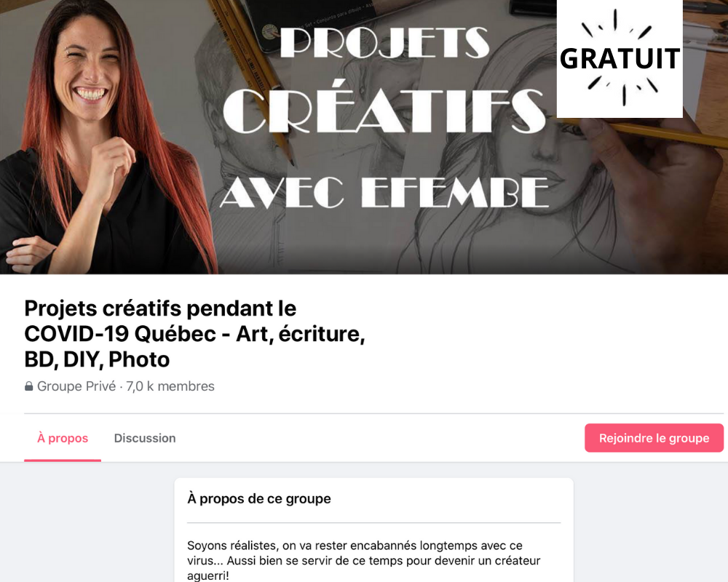Switch to the Discussion tab

(x=145, y=438)
